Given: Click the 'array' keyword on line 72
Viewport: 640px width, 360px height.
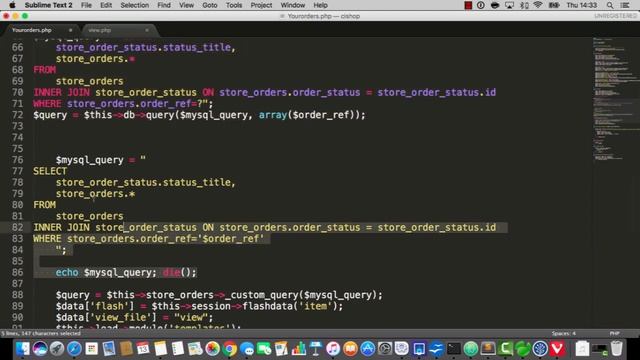Looking at the screenshot, I should [x=273, y=115].
